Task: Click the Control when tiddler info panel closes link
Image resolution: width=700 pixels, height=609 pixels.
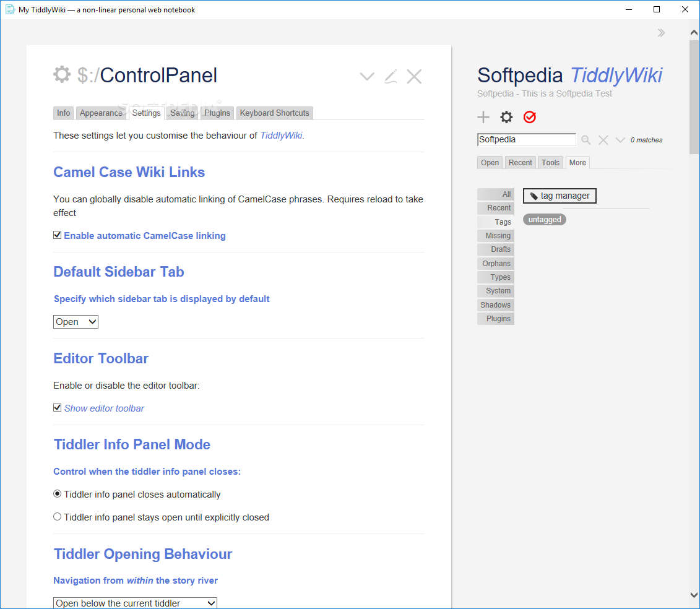Action: 147,472
